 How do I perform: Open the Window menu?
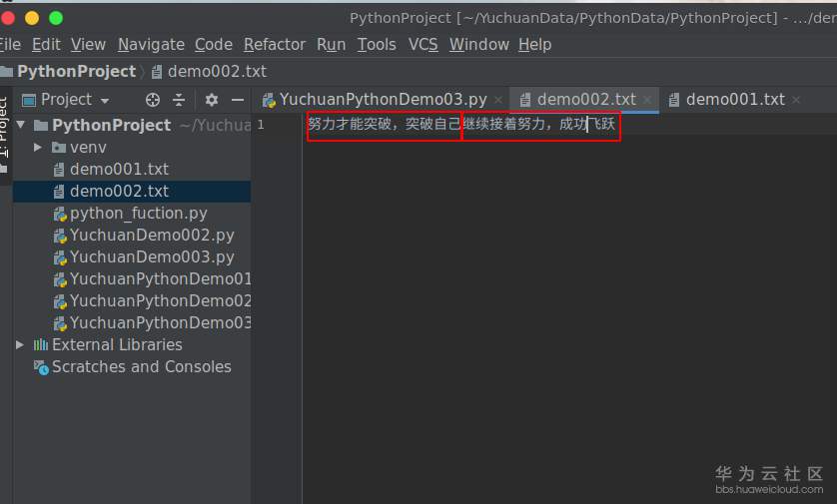coord(478,44)
